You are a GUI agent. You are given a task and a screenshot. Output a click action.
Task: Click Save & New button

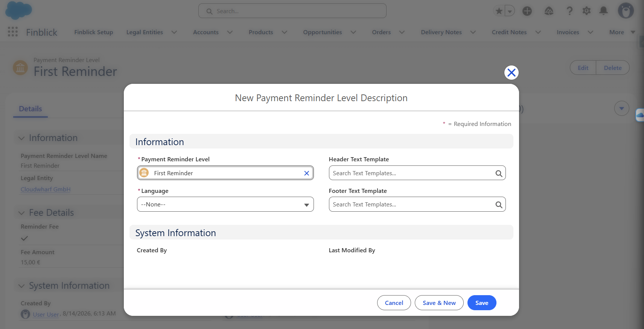[439, 303]
